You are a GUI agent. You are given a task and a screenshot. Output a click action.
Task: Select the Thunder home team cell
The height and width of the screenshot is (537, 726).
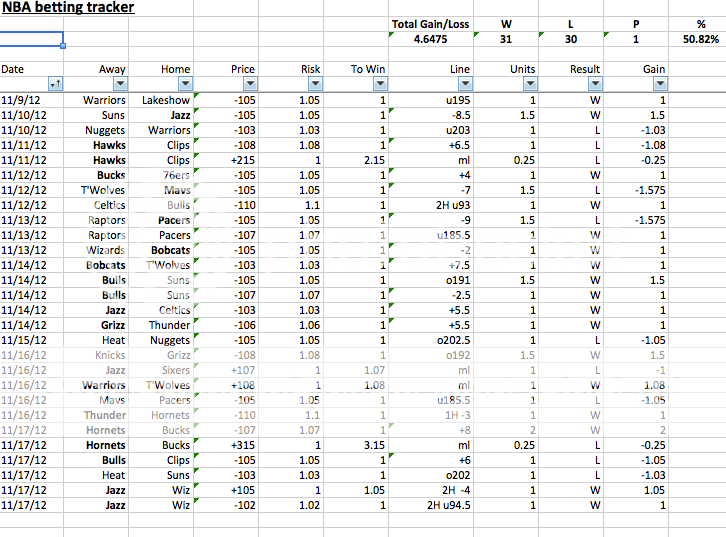(x=161, y=325)
